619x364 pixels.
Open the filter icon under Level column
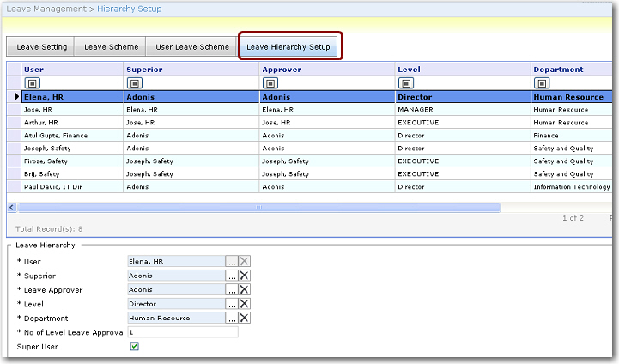pos(405,83)
